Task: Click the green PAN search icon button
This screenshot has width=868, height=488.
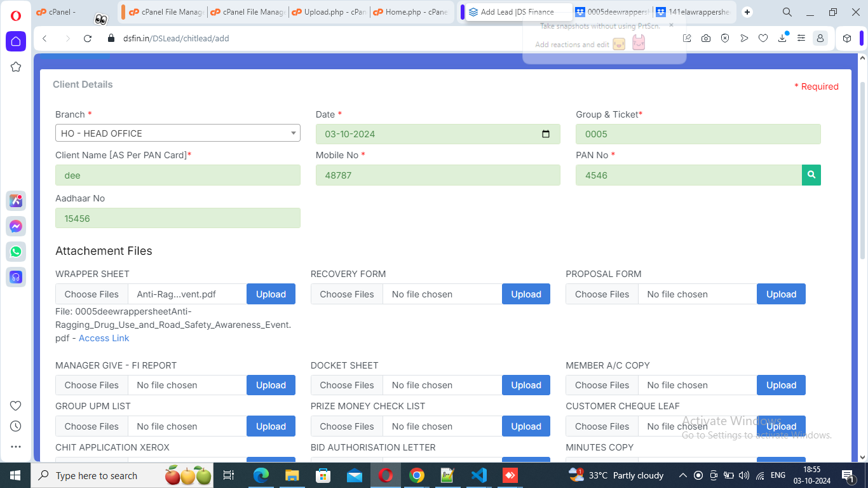Action: click(x=811, y=175)
